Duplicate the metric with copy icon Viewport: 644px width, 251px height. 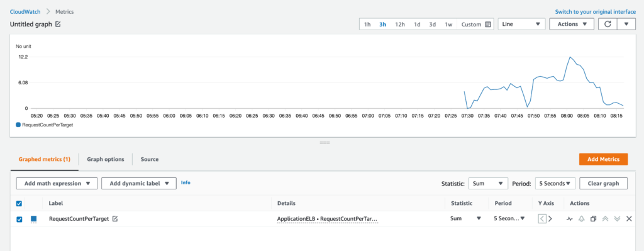click(x=593, y=219)
